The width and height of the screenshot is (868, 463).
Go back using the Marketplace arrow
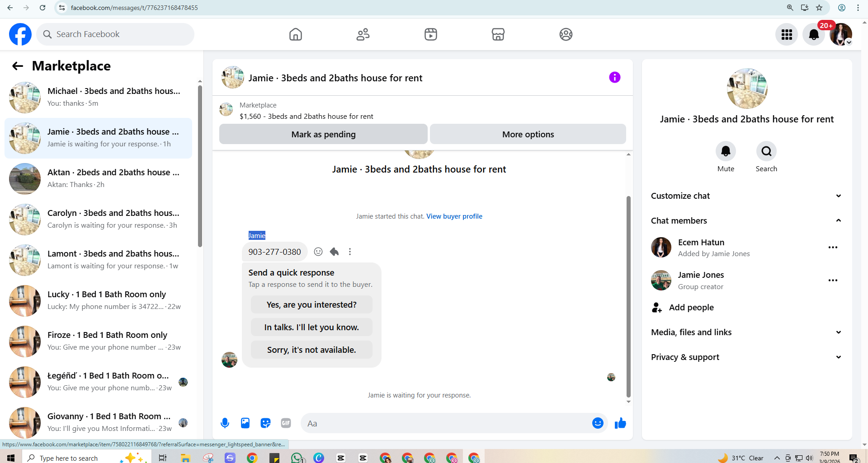[18, 66]
